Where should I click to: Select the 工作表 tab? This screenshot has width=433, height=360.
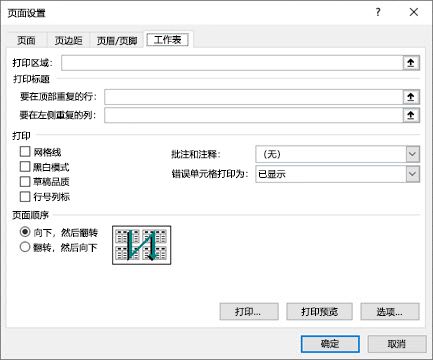[168, 39]
